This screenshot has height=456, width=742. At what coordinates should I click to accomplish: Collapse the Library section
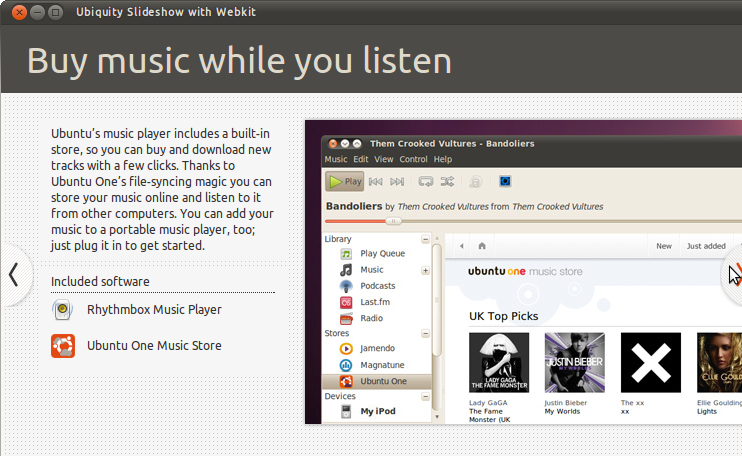pos(426,240)
